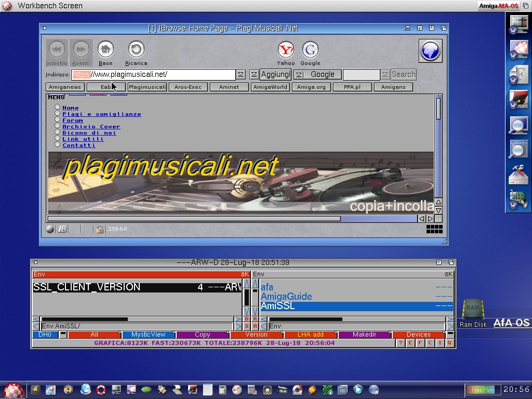Open the Yahoo shortcut icon
Screen dimensions: 532x399
(x=286, y=50)
